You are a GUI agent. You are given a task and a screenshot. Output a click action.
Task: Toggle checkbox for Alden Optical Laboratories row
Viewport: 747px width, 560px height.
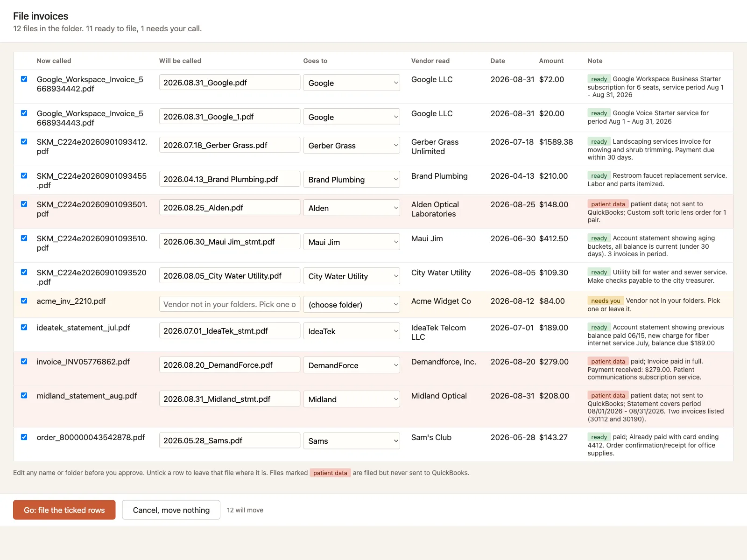24,204
